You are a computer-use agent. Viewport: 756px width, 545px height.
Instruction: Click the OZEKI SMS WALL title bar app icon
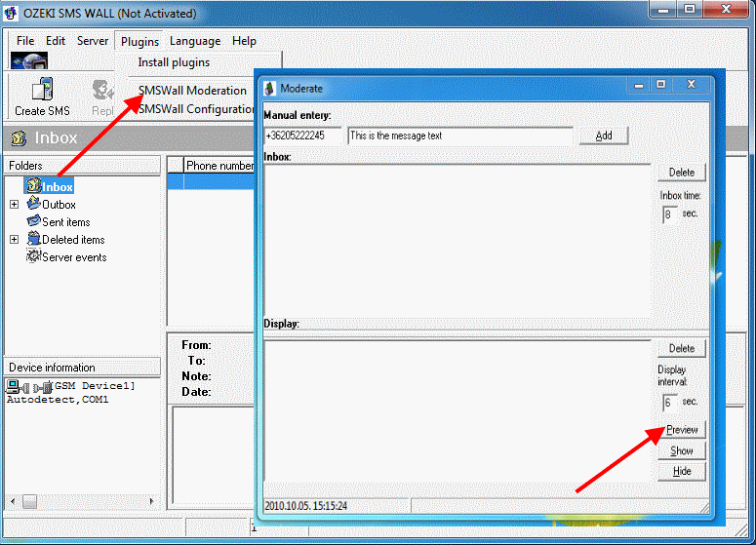[11, 13]
